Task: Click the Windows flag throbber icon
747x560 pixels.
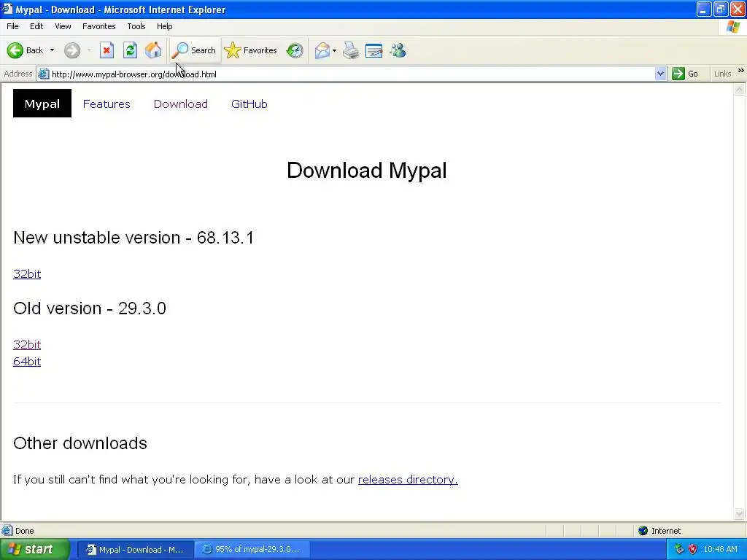Action: pos(732,27)
